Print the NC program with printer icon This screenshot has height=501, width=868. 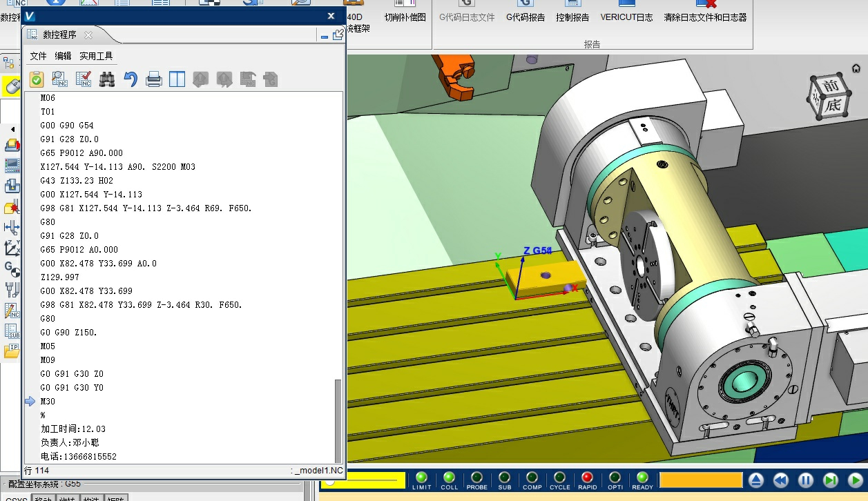153,79
